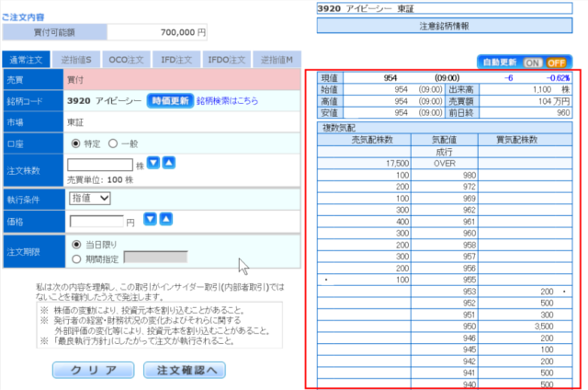Lower the price with the 価格 down arrow
588x390 pixels.
pos(150,219)
